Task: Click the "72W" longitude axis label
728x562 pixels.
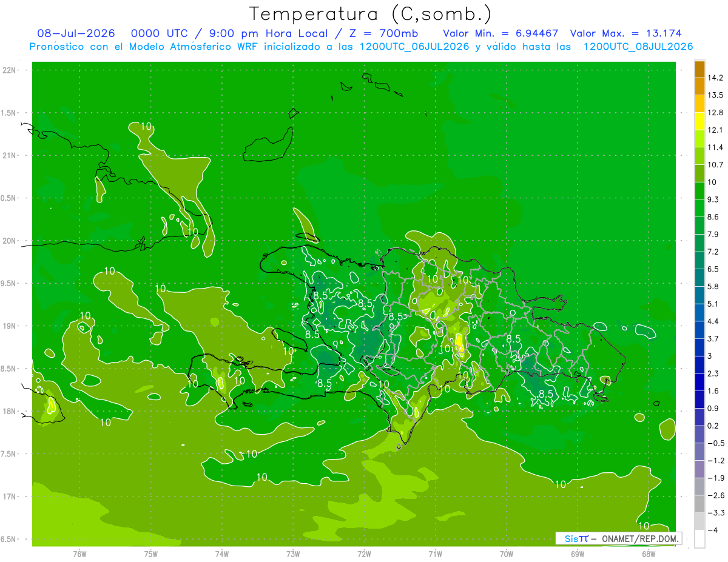Action: [x=364, y=554]
